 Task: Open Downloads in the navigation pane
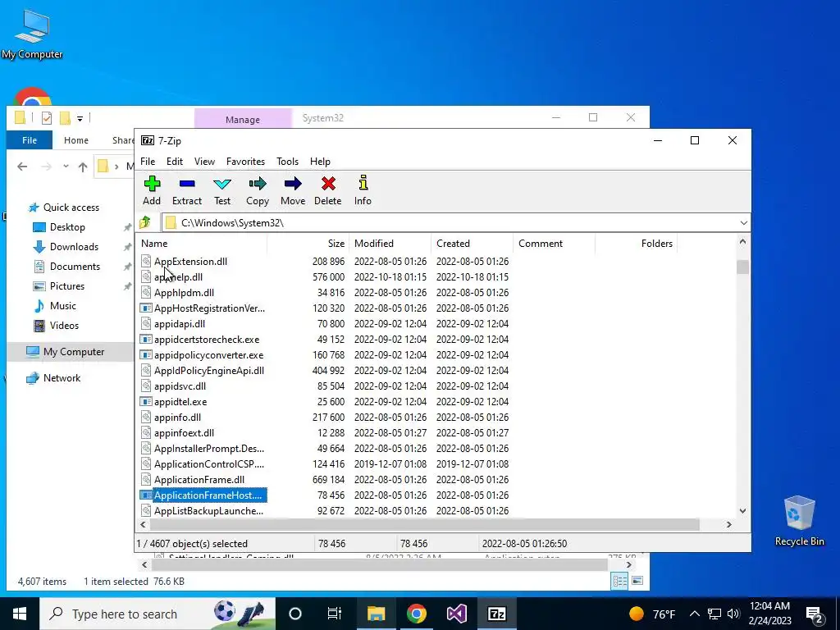click(74, 247)
